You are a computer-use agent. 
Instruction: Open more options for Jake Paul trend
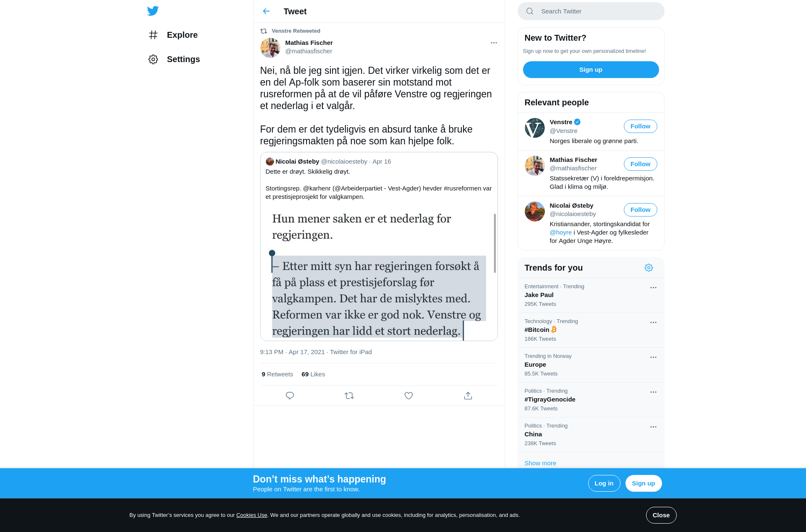(x=653, y=288)
